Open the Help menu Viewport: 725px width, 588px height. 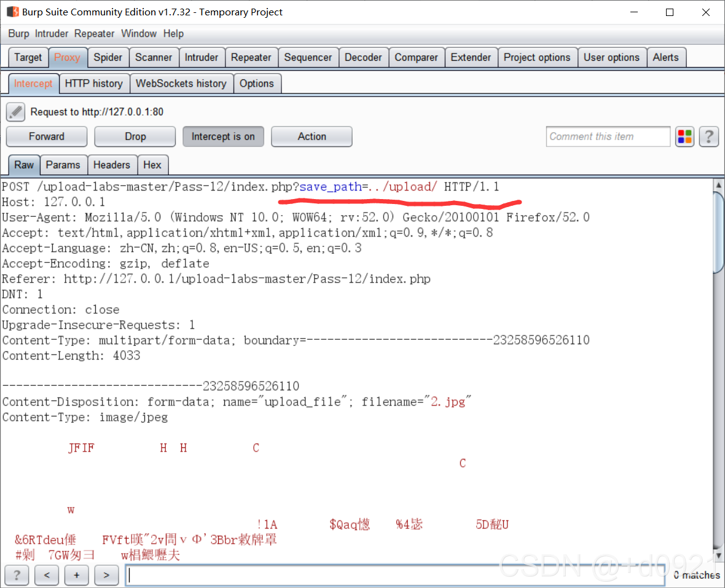point(173,34)
